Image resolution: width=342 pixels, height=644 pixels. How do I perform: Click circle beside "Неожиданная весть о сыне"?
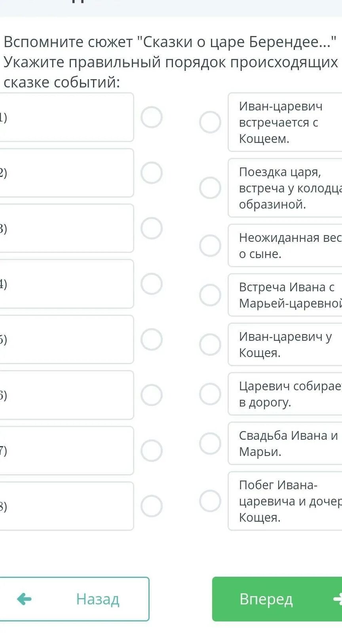coord(210,245)
